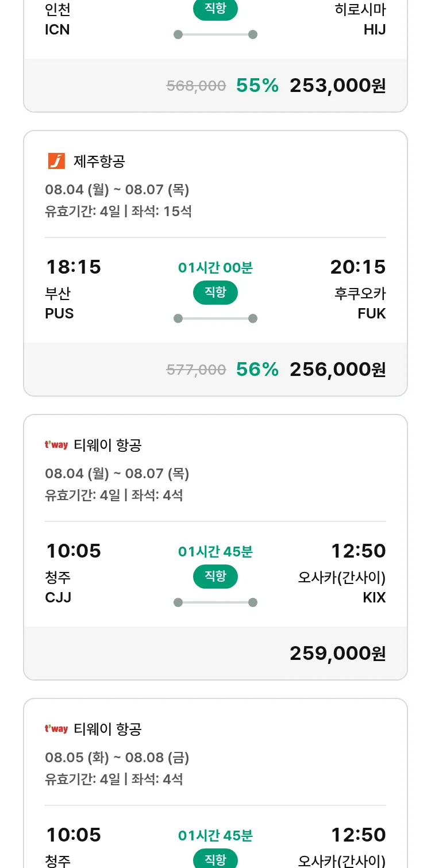Screen dimensions: 431x868
Task: Select the 253,000원 Hiroshima fare
Action: pyautogui.click(x=337, y=86)
